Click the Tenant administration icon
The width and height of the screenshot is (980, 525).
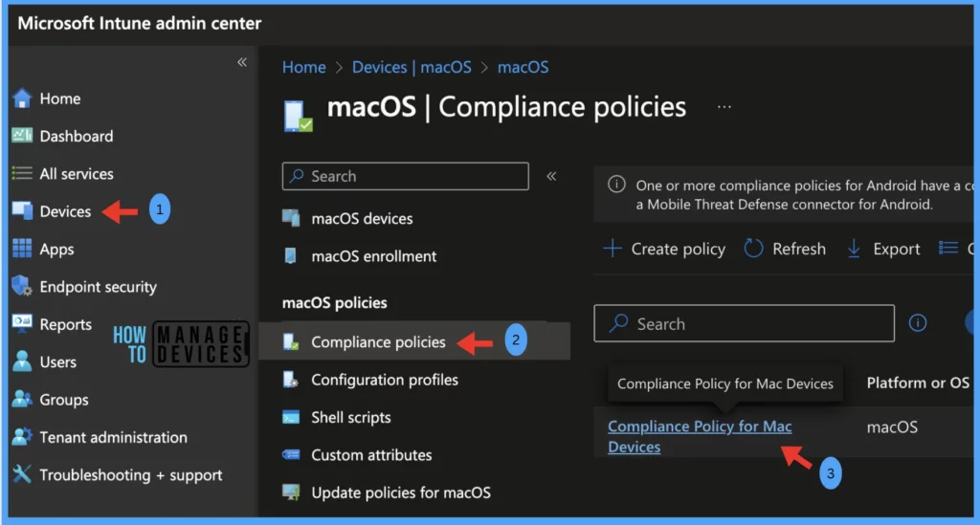point(22,436)
